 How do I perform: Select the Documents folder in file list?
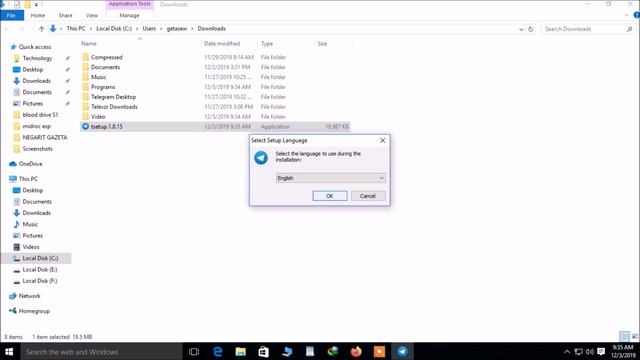[105, 67]
